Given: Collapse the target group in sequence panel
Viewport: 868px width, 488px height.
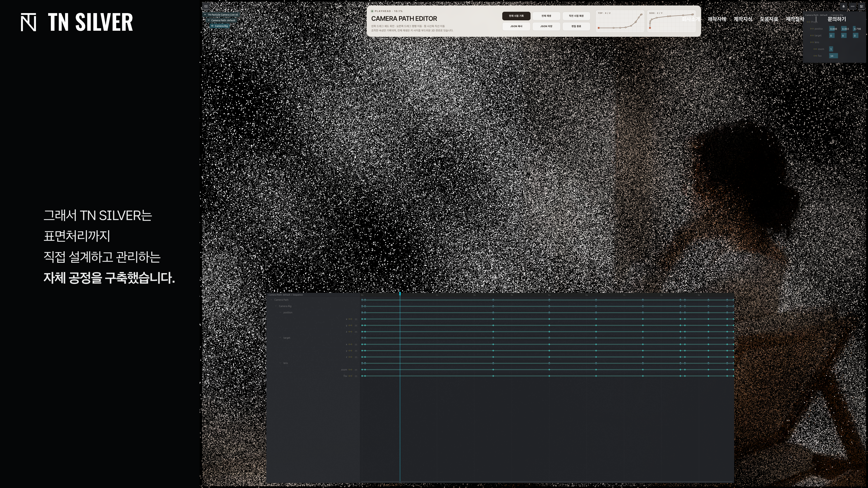Looking at the screenshot, I should (280, 338).
